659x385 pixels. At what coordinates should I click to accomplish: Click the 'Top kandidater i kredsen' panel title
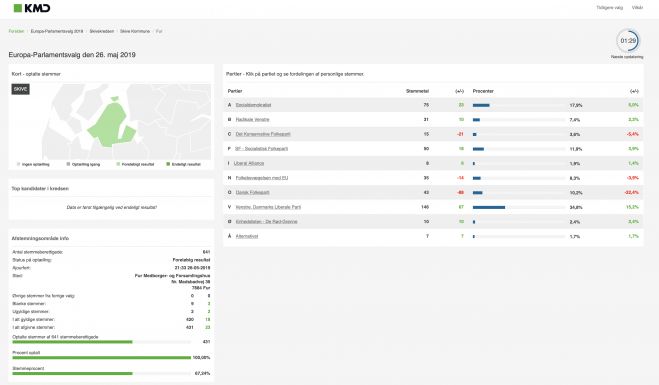point(40,189)
